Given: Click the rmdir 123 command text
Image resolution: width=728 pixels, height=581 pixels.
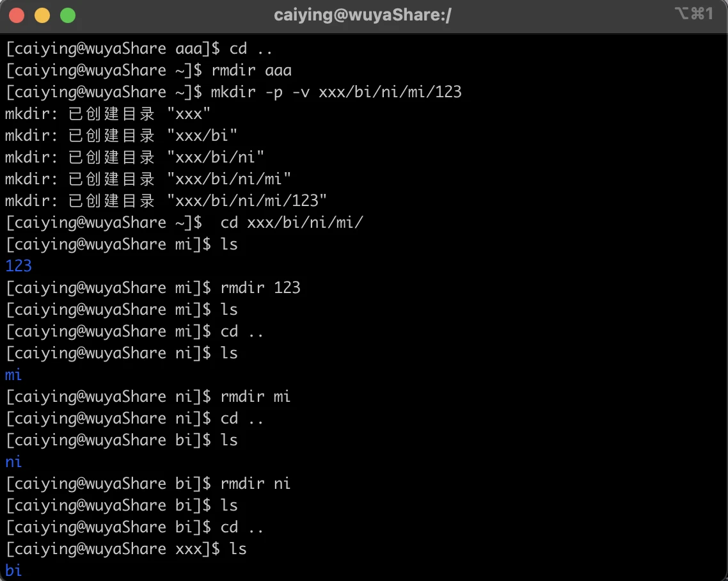Looking at the screenshot, I should click(260, 288).
